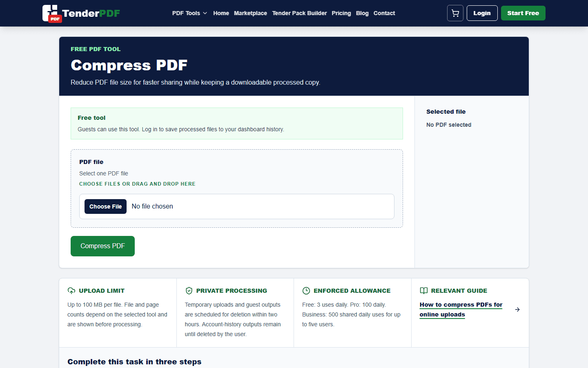Click the 'No PDF selected' status text
The height and width of the screenshot is (368, 588).
coord(449,125)
